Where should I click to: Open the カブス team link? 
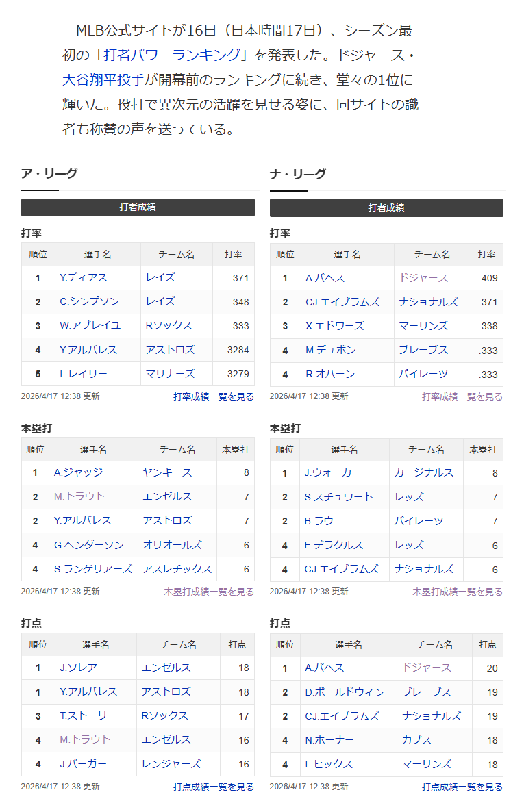(x=417, y=740)
